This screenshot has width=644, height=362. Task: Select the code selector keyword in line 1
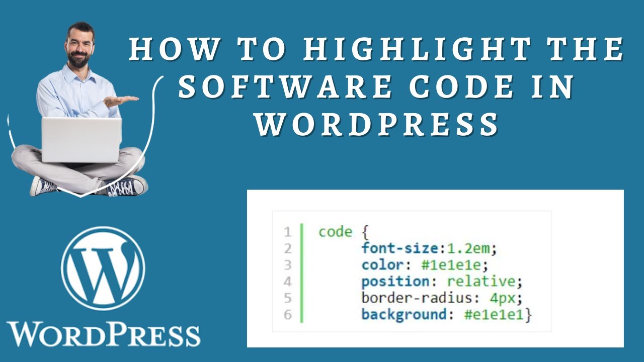(335, 232)
